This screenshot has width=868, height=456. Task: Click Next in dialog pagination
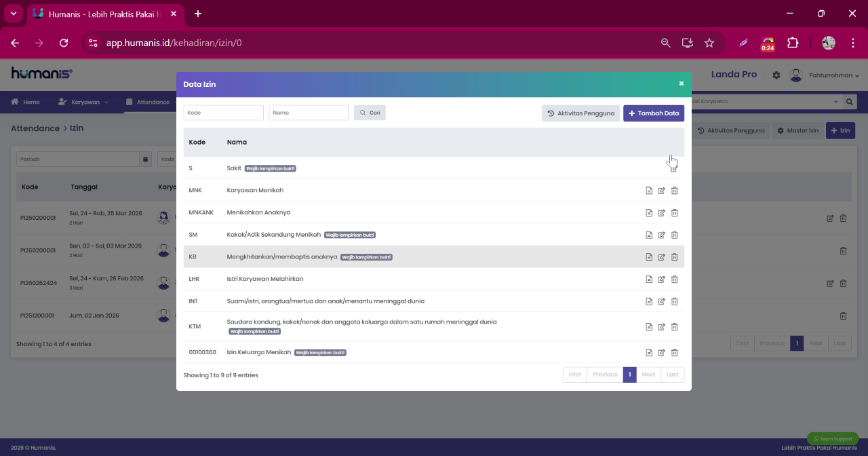click(x=648, y=375)
